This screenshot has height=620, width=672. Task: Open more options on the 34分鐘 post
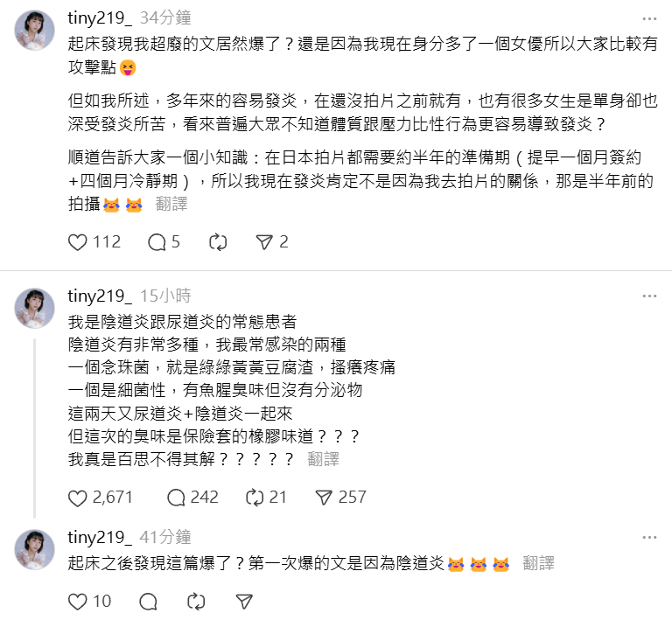point(648,18)
